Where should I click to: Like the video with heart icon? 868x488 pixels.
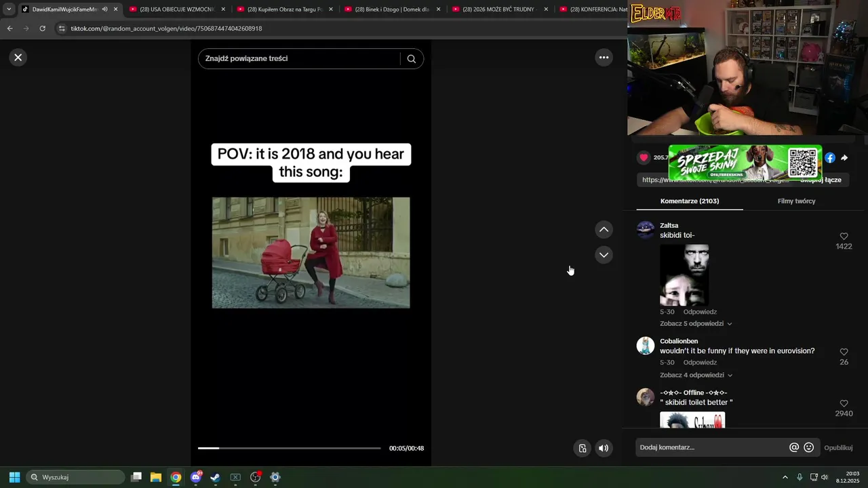(x=644, y=157)
